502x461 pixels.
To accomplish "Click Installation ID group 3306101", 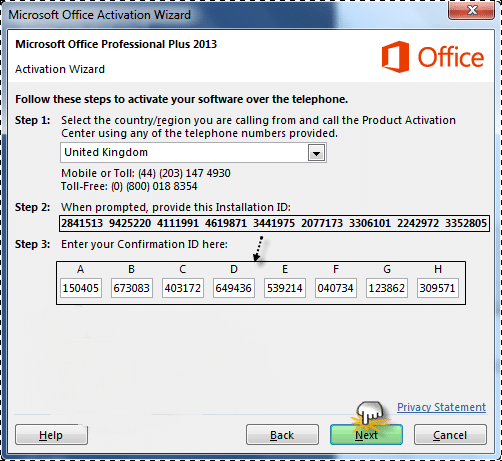I will coord(370,223).
